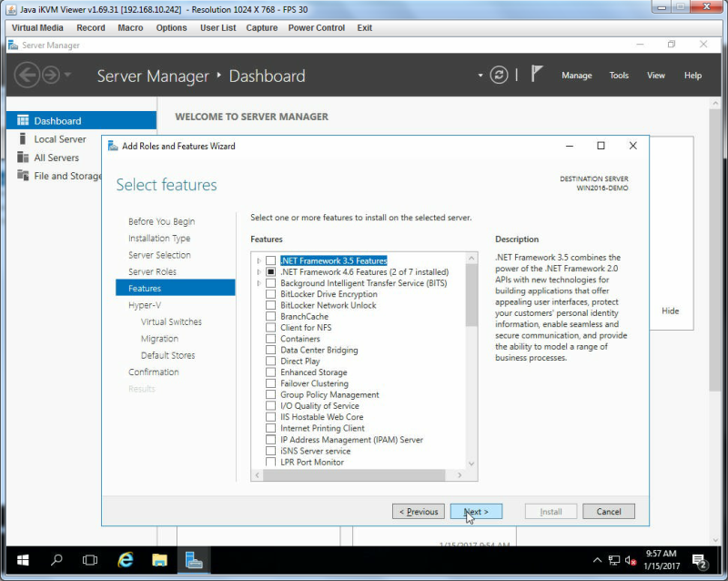The width and height of the screenshot is (728, 581).
Task: Tick the Failover Clustering checkbox
Action: (270, 383)
